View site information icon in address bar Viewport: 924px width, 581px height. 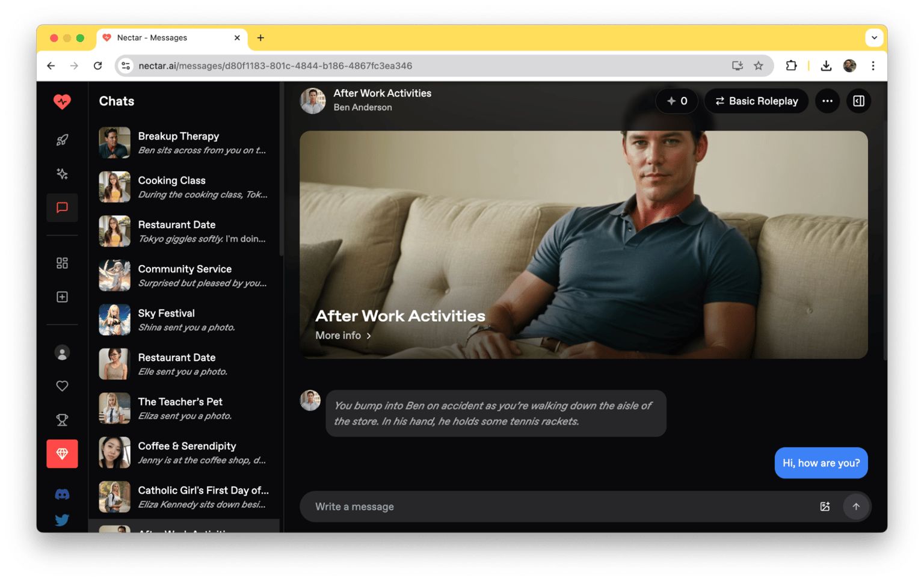[126, 66]
